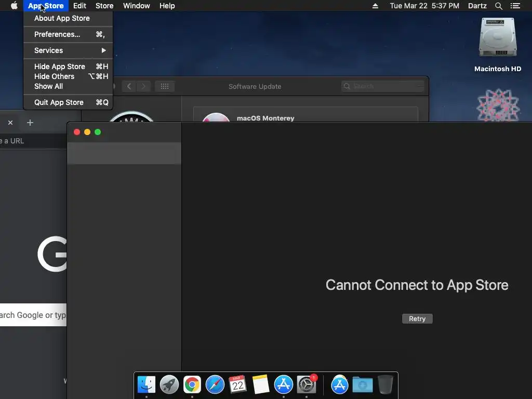Click the date and time clock
Screen dimensions: 532x399
(x=424, y=6)
